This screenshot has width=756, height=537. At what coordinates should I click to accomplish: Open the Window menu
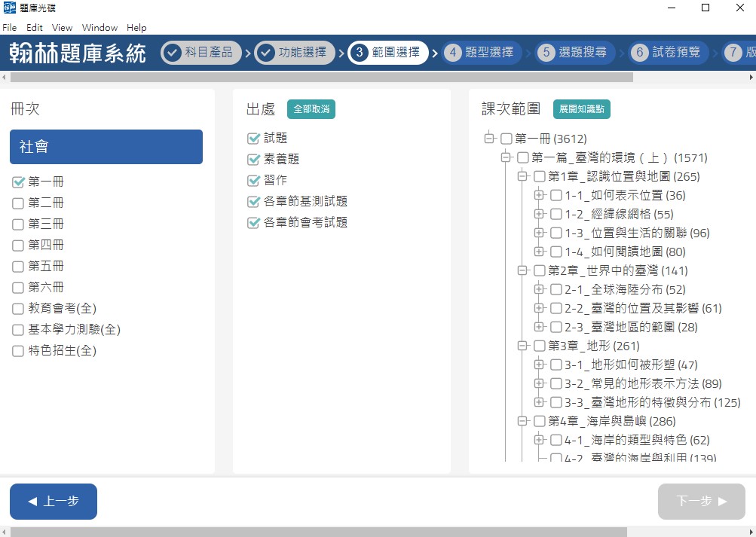(99, 27)
